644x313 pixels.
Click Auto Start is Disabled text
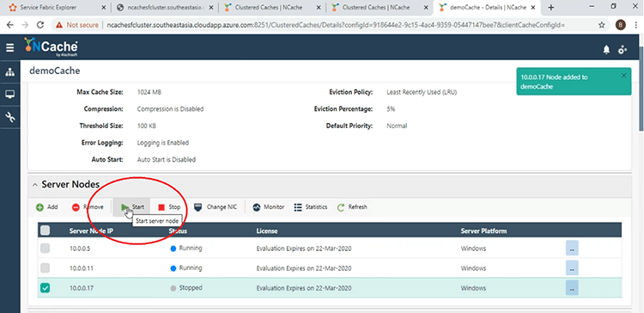tap(167, 159)
